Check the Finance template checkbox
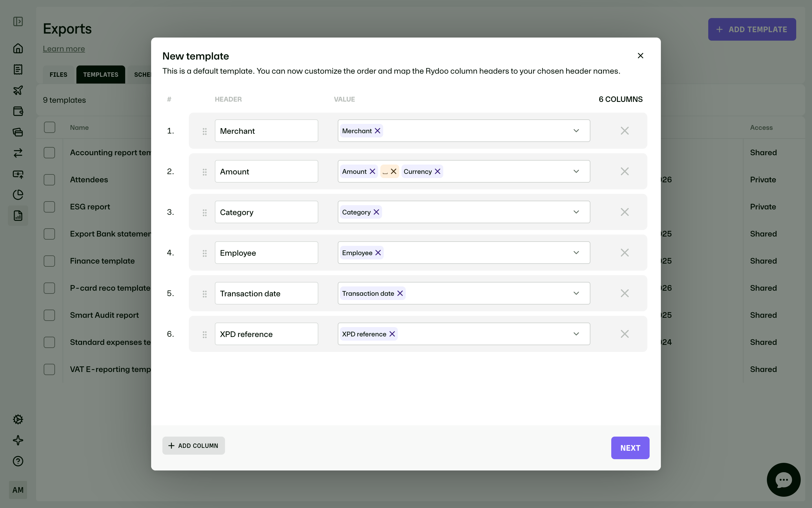This screenshot has height=508, width=812. click(x=49, y=261)
